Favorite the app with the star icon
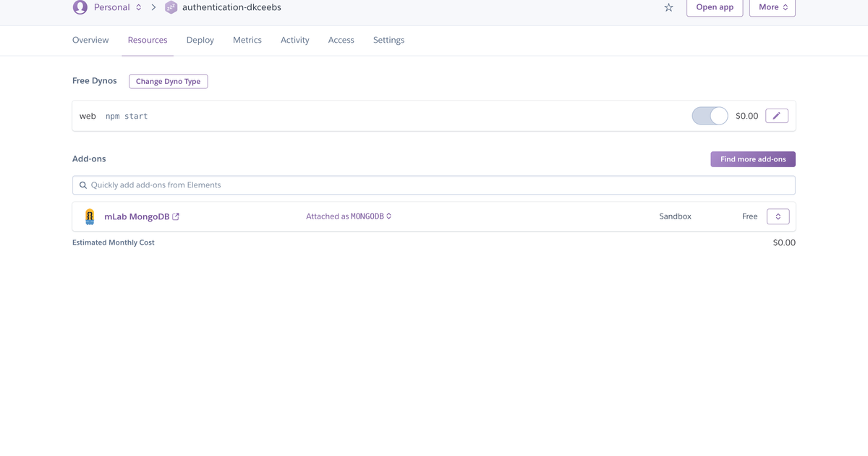This screenshot has width=868, height=456. point(668,7)
